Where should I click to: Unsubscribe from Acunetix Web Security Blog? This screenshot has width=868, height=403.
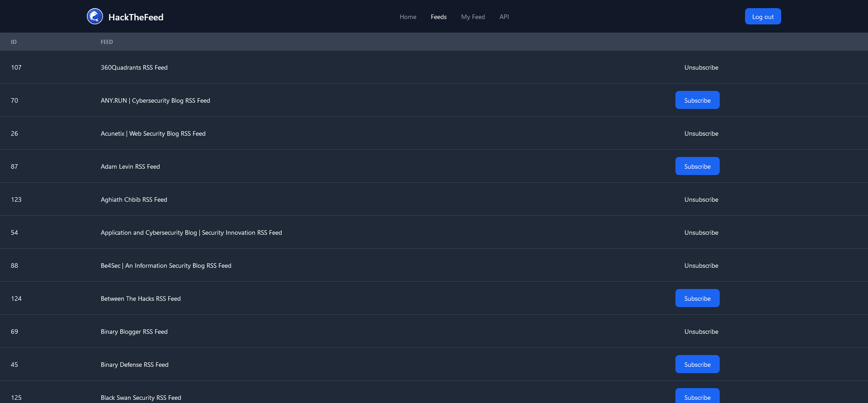click(701, 133)
